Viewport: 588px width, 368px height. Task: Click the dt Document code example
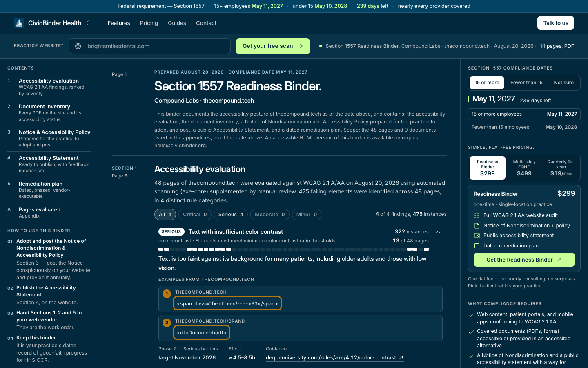[202, 332]
